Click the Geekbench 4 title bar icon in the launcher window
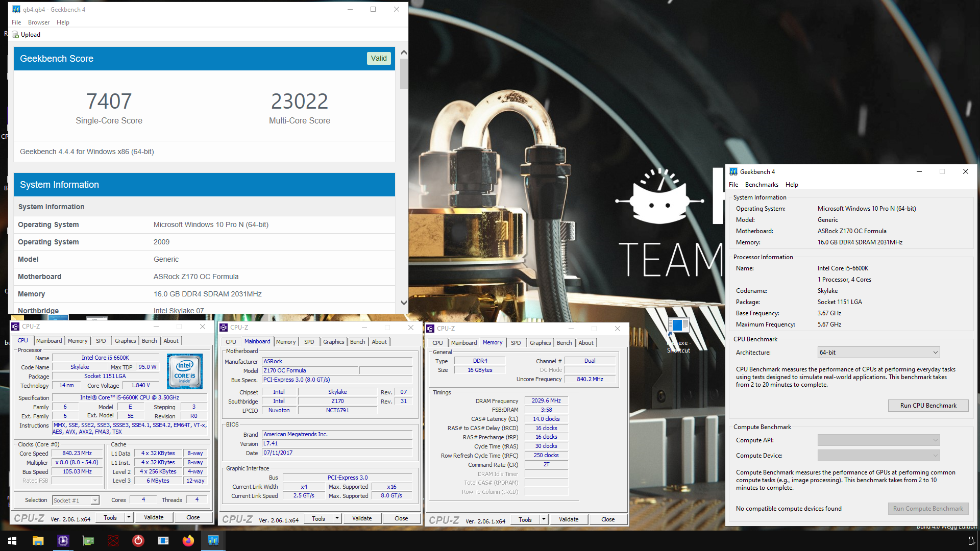Screen dimensions: 980x551 [x=733, y=172]
